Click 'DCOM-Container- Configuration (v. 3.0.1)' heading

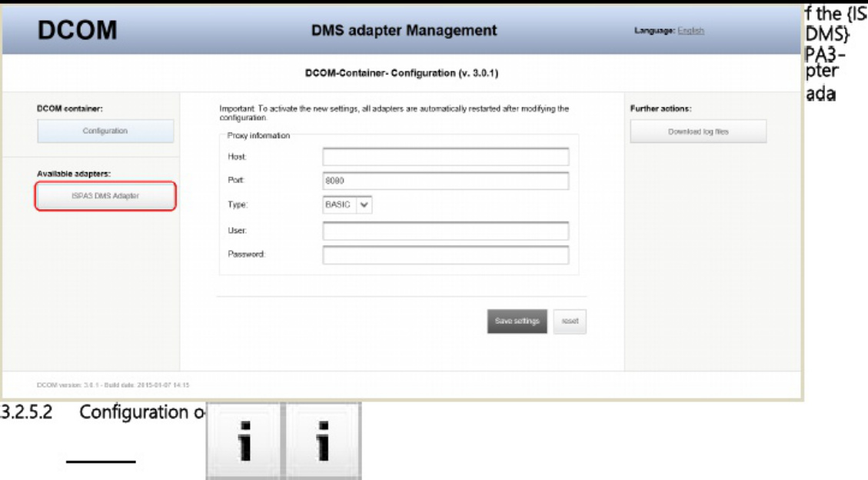401,73
